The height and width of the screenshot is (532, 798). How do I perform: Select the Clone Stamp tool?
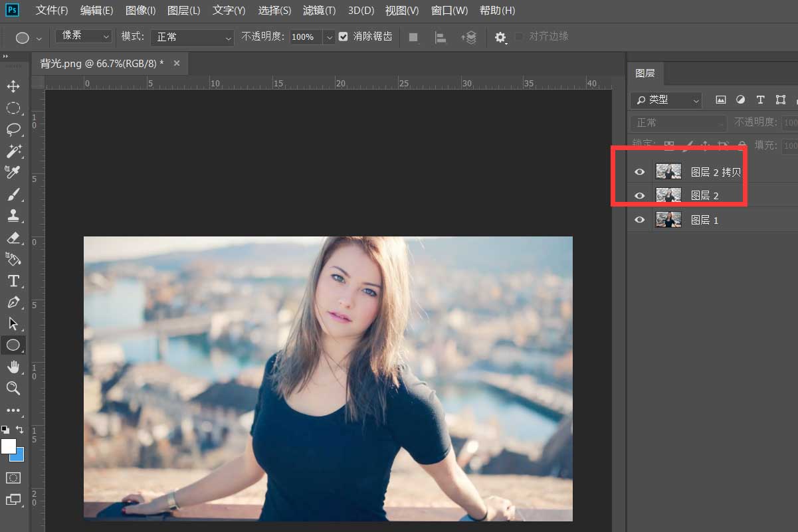point(15,215)
